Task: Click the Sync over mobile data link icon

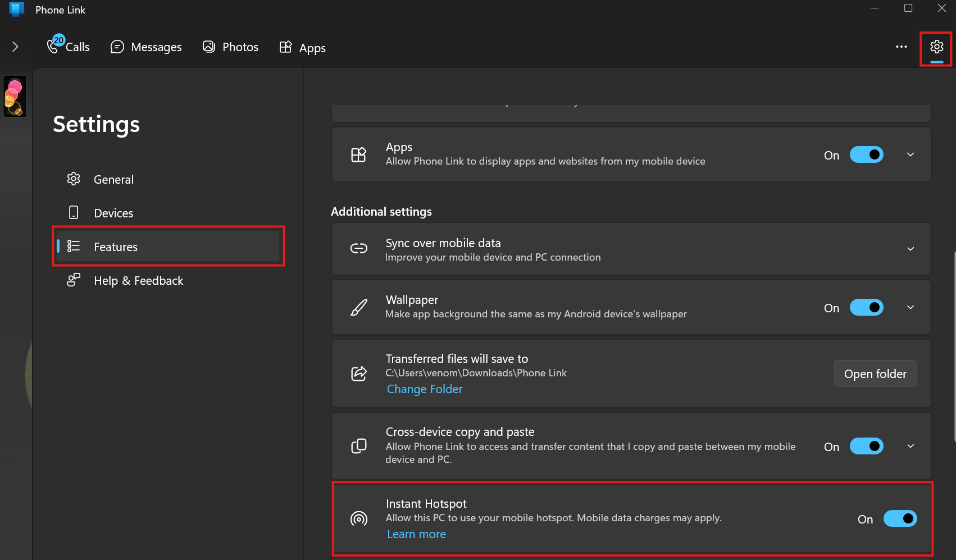Action: 359,248
